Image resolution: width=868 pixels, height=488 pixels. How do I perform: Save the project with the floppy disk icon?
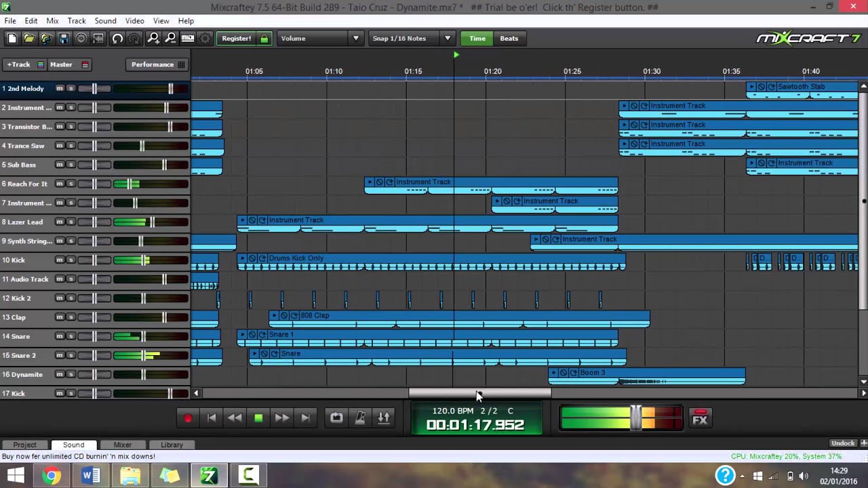[x=64, y=39]
